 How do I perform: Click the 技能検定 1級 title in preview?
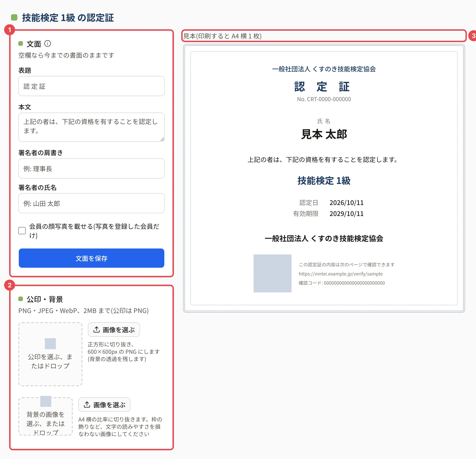(x=324, y=181)
